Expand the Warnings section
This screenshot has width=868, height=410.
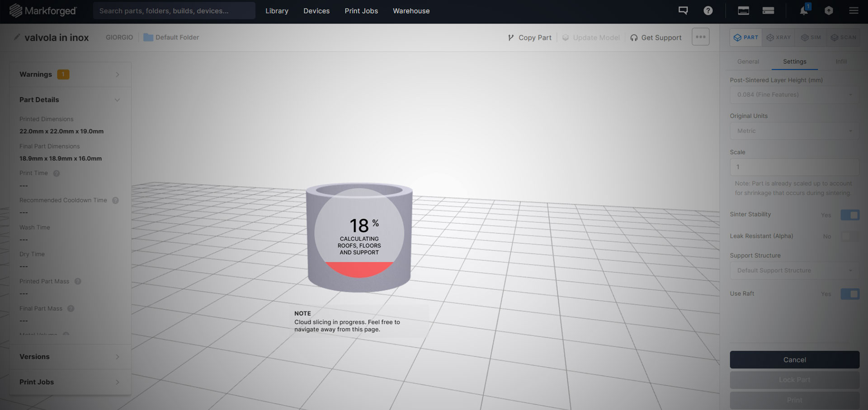pyautogui.click(x=70, y=75)
